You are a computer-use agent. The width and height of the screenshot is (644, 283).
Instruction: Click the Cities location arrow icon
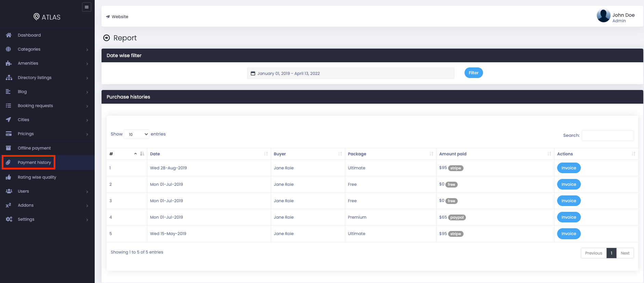pos(9,119)
